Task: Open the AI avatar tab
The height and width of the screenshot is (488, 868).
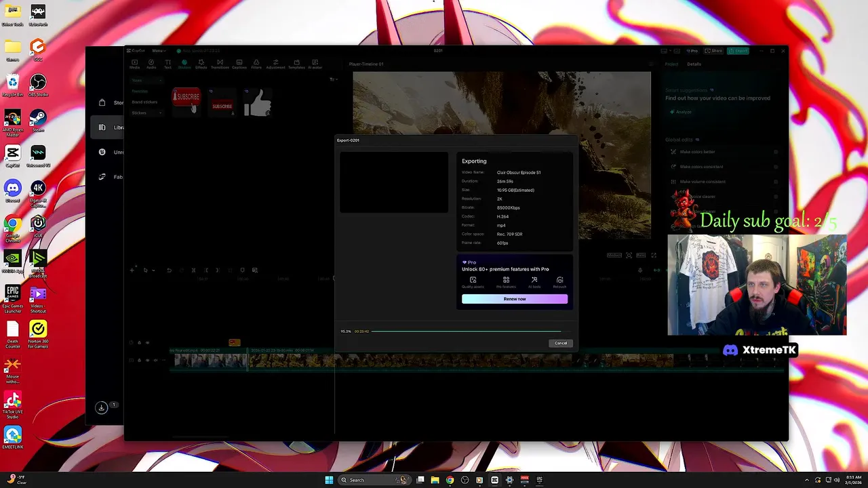Action: point(315,64)
